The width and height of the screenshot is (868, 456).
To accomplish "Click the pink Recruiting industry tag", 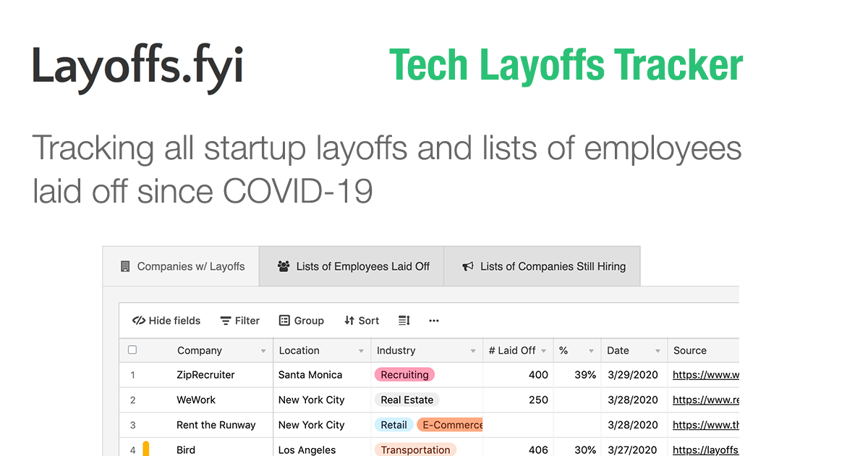I will coord(404,375).
